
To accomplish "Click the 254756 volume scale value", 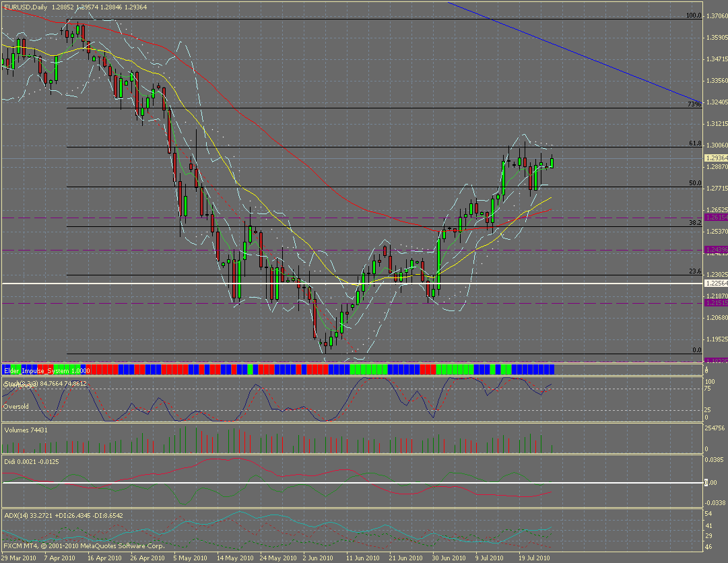I will point(715,428).
